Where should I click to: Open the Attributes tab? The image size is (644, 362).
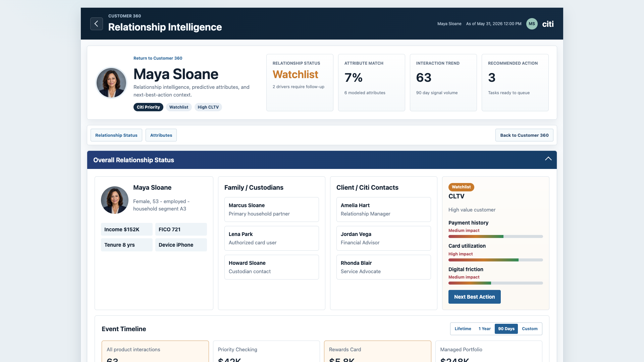pos(161,135)
